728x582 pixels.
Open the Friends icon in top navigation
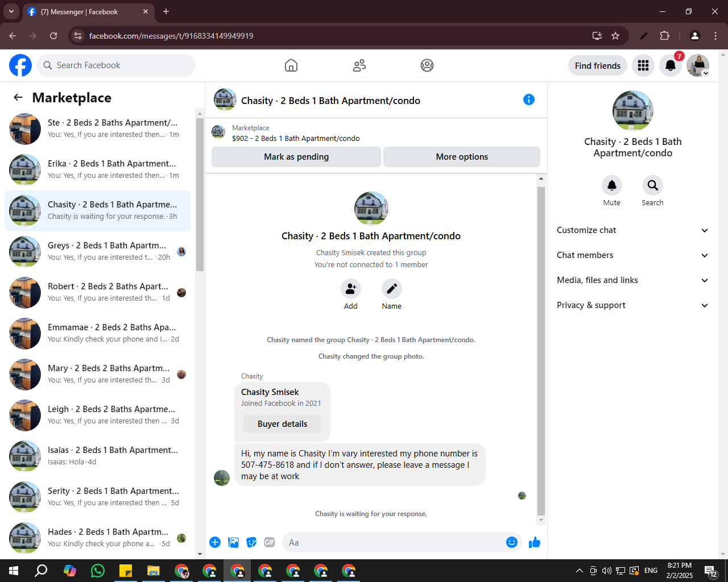[x=359, y=65]
